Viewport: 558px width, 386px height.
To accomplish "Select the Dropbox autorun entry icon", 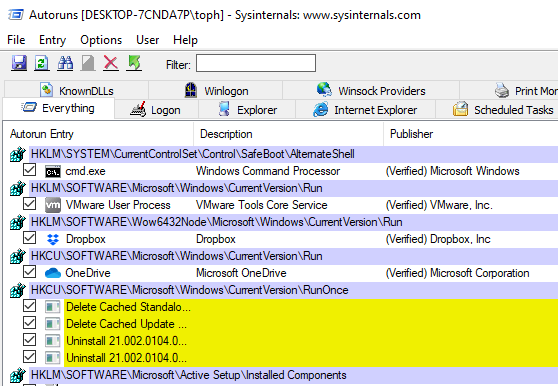I will (53, 239).
